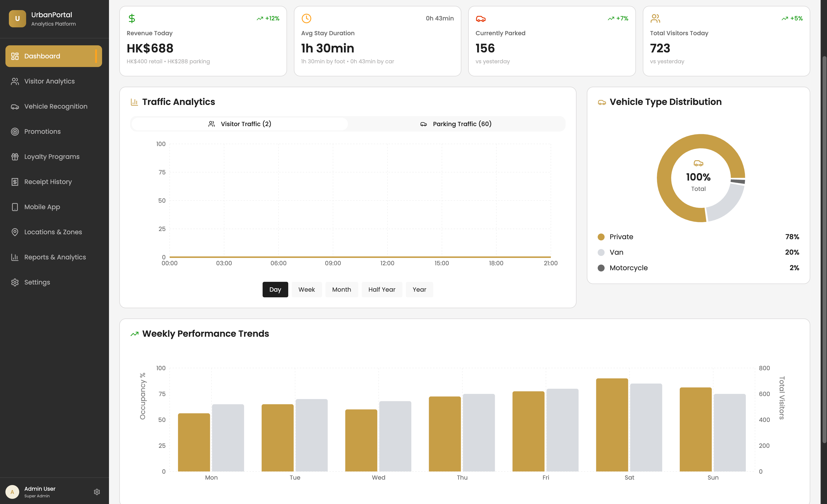The image size is (827, 504).
Task: Switch chart range to Week
Action: (306, 289)
